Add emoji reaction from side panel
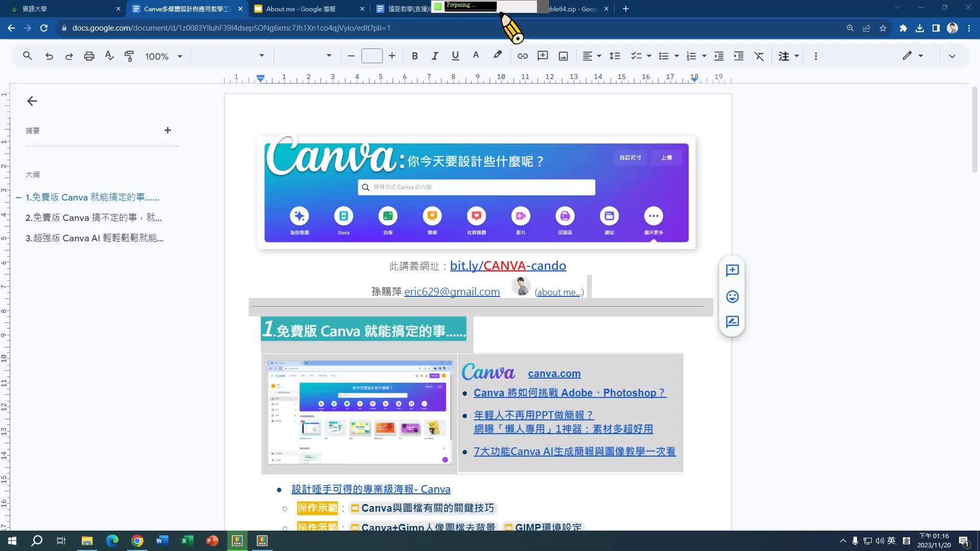Image resolution: width=980 pixels, height=551 pixels. click(x=732, y=296)
